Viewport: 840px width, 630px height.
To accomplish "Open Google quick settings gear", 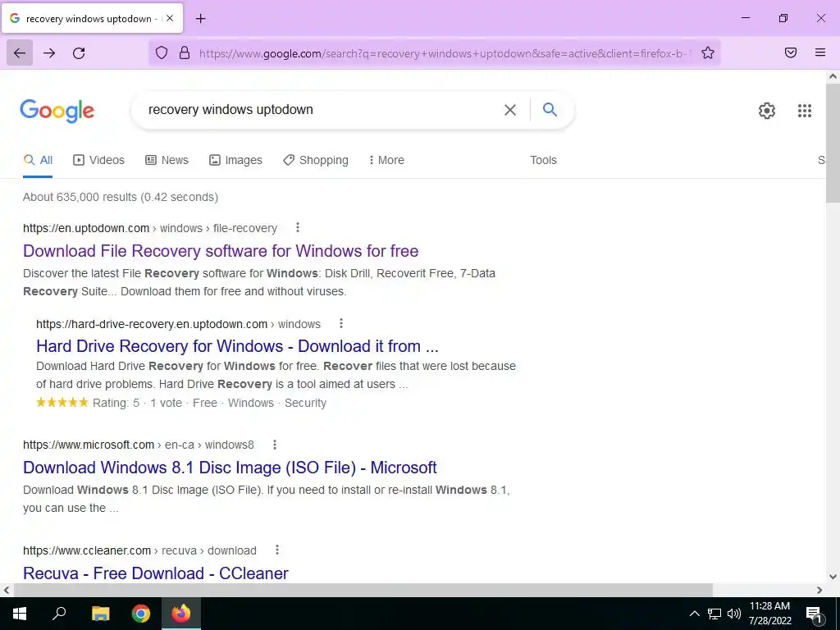I will coord(767,111).
